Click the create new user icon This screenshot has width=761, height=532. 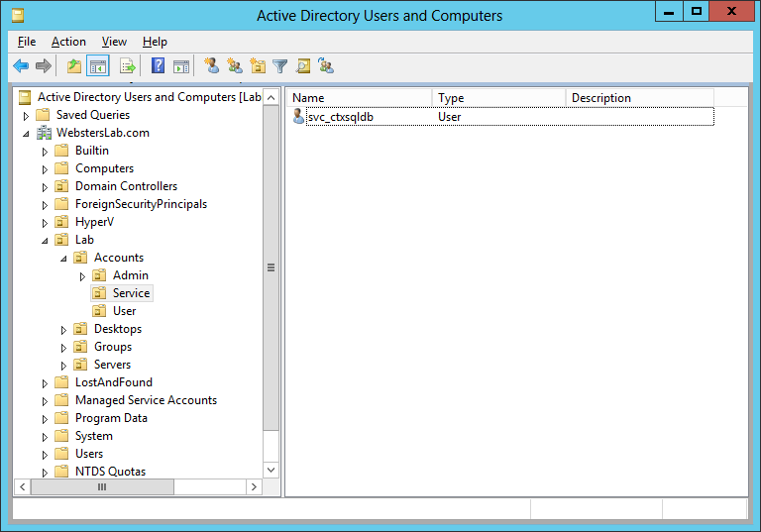[x=211, y=66]
